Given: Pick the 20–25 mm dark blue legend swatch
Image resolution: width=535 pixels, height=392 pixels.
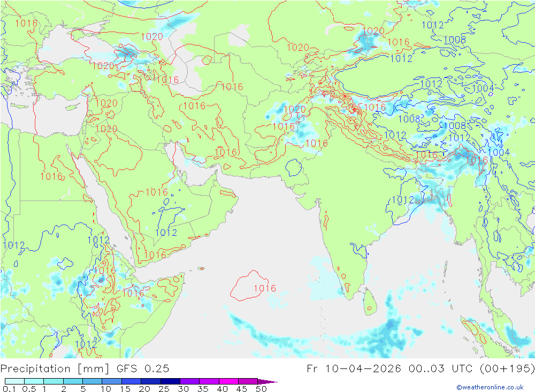Looking at the screenshot, I should click(151, 381).
